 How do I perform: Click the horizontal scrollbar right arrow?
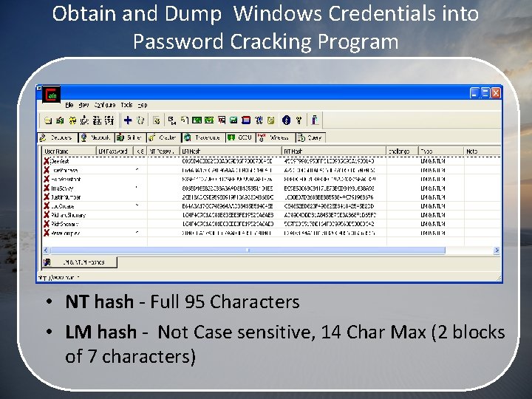[x=497, y=250]
